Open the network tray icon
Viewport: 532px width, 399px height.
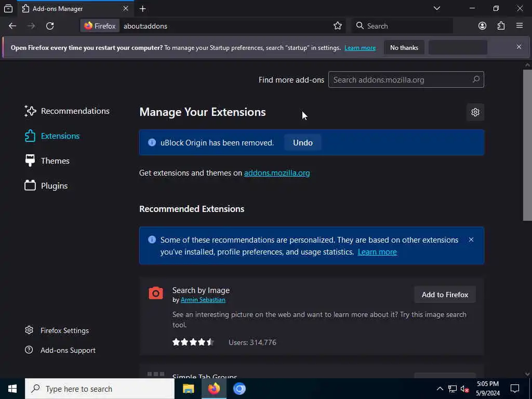click(453, 389)
